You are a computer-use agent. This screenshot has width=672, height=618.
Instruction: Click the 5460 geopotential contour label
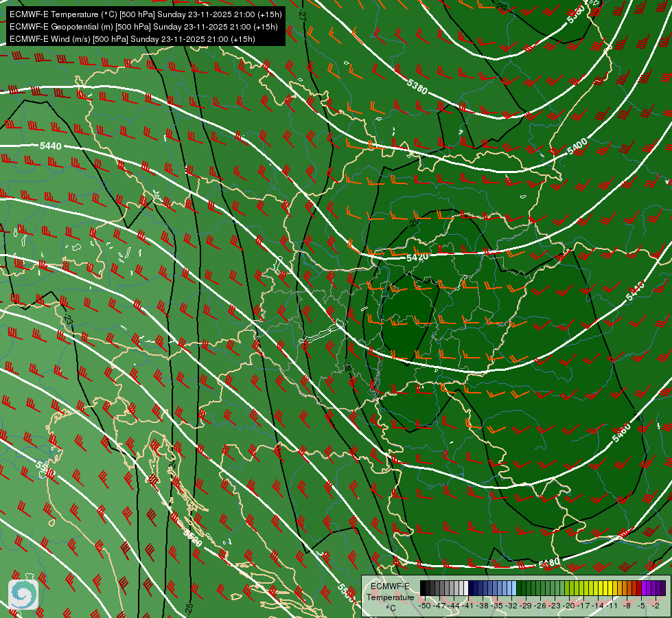pos(622,433)
